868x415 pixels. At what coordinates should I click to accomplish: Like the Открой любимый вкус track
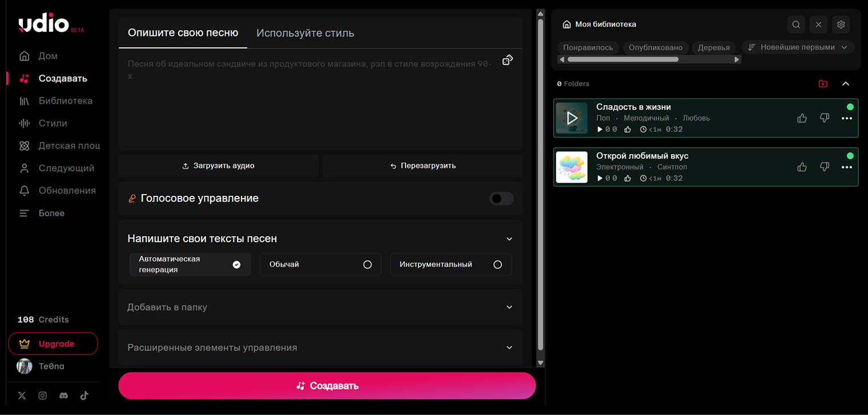802,167
